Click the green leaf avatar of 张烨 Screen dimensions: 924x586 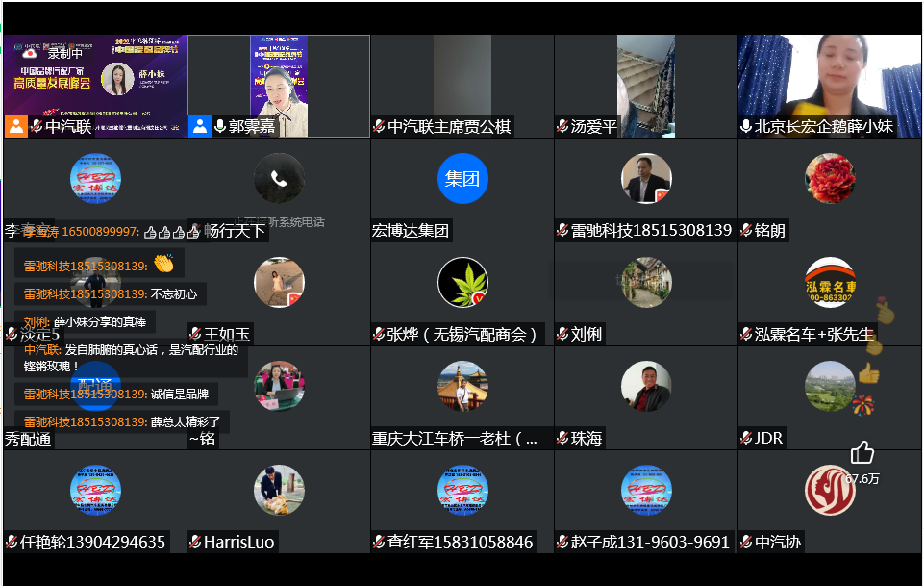point(462,282)
